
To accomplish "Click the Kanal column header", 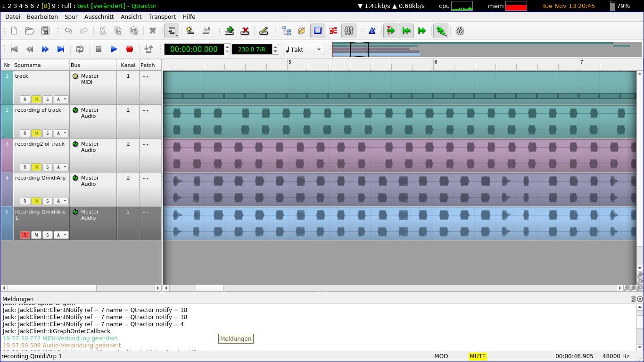I will 128,65.
